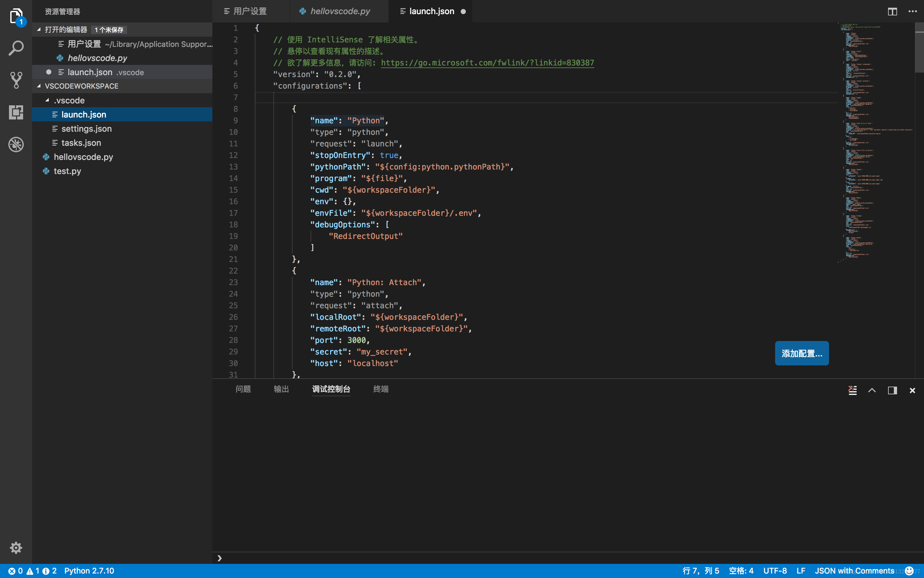Select hellovscode.py in open editors list

pyautogui.click(x=122, y=58)
